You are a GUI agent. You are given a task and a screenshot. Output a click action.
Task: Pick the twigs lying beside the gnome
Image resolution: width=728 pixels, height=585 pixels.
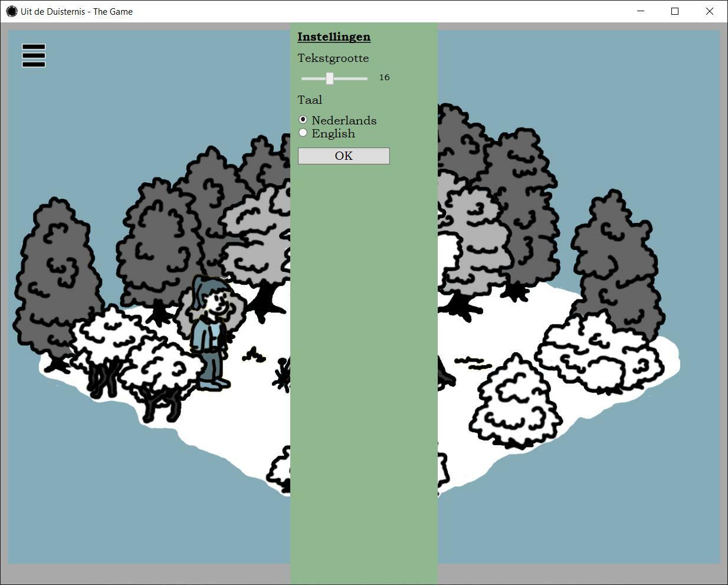click(x=254, y=355)
